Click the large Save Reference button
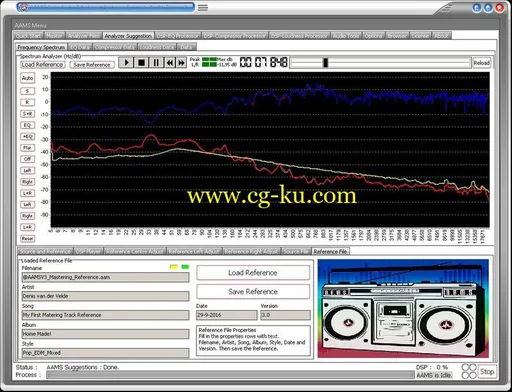Viewport: 512px width, 392px height. [x=253, y=292]
